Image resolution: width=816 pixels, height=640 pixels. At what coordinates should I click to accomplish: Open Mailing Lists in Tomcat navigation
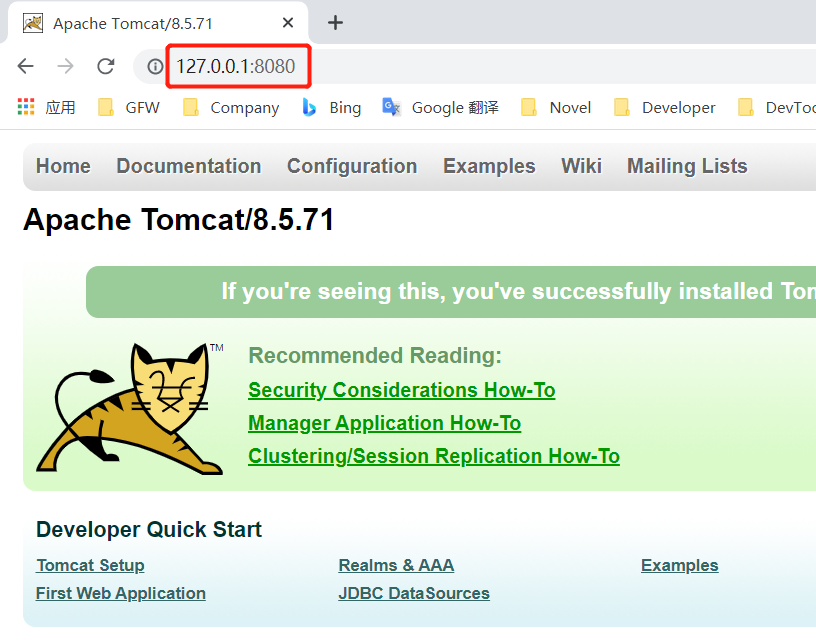[687, 166]
